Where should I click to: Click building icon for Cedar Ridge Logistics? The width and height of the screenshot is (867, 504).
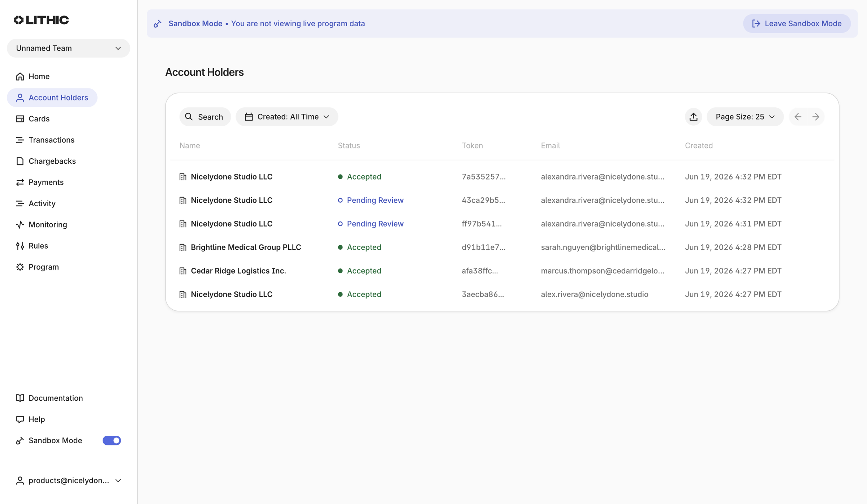tap(183, 271)
